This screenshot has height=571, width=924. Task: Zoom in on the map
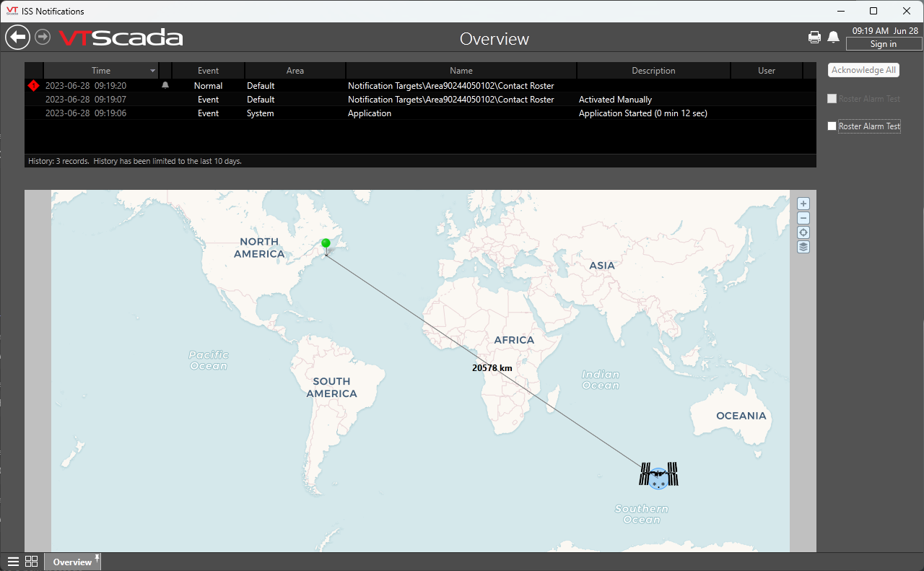(x=803, y=204)
